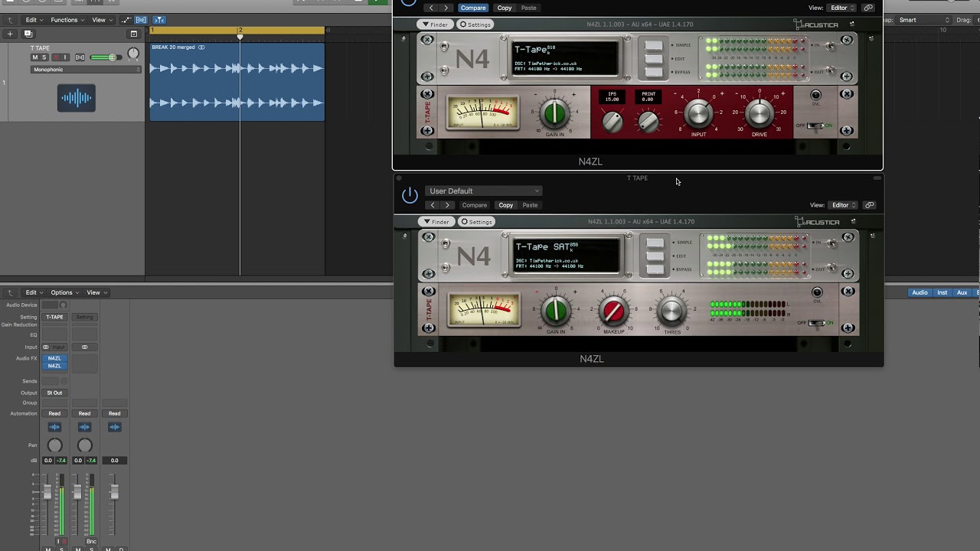Click the IPS selector knob on T-Tape
The height and width of the screenshot is (551, 980).
click(x=612, y=122)
